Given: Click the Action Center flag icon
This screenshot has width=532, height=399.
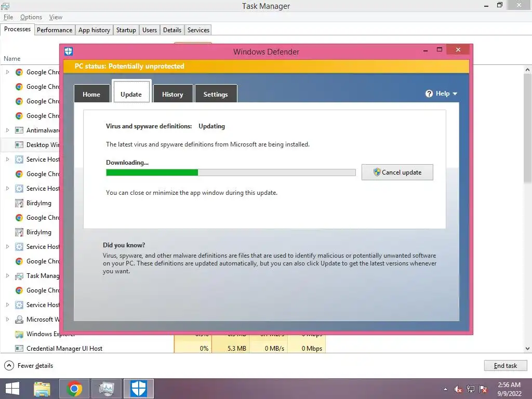Looking at the screenshot, I should (x=483, y=389).
